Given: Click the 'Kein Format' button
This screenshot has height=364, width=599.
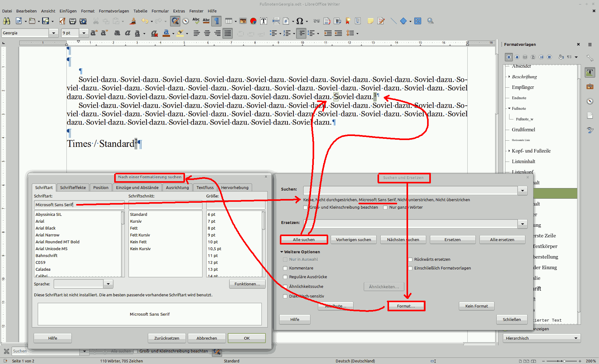Looking at the screenshot, I should coord(476,306).
